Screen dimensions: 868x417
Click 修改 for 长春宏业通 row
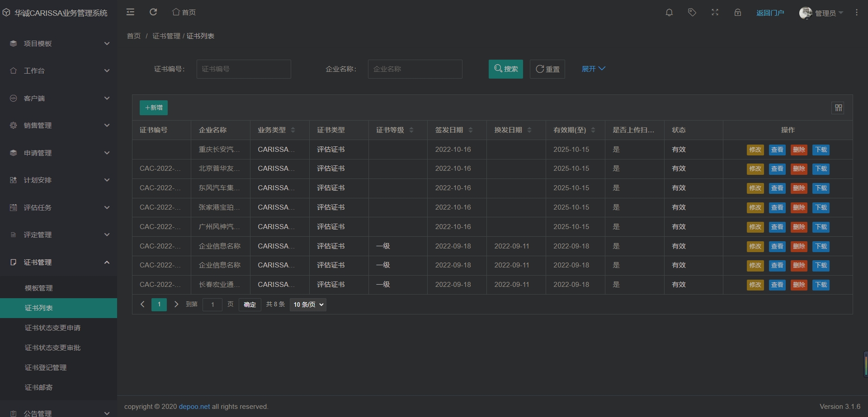pos(755,285)
